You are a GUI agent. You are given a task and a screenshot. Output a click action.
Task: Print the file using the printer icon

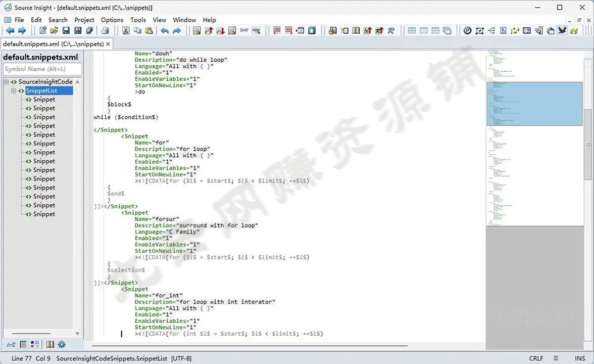(105, 31)
